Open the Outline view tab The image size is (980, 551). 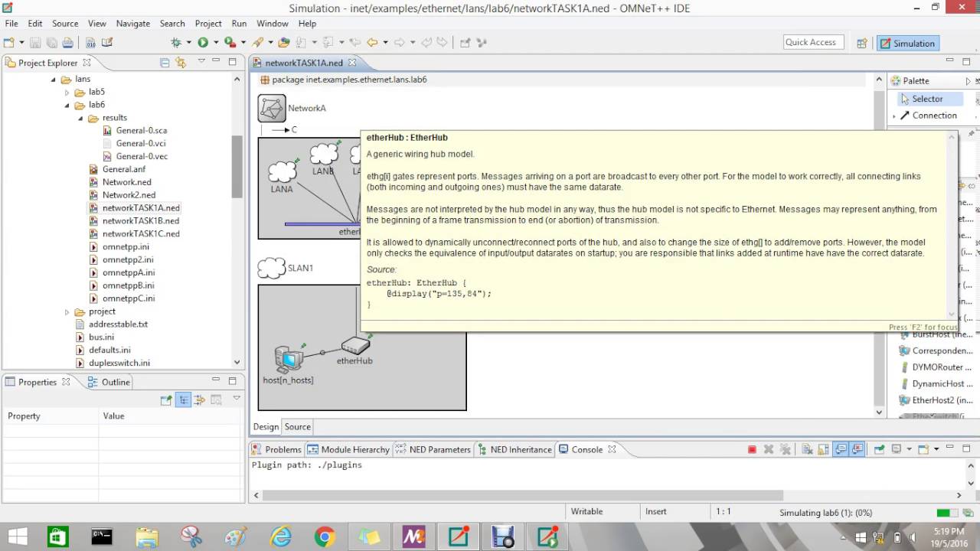109,382
